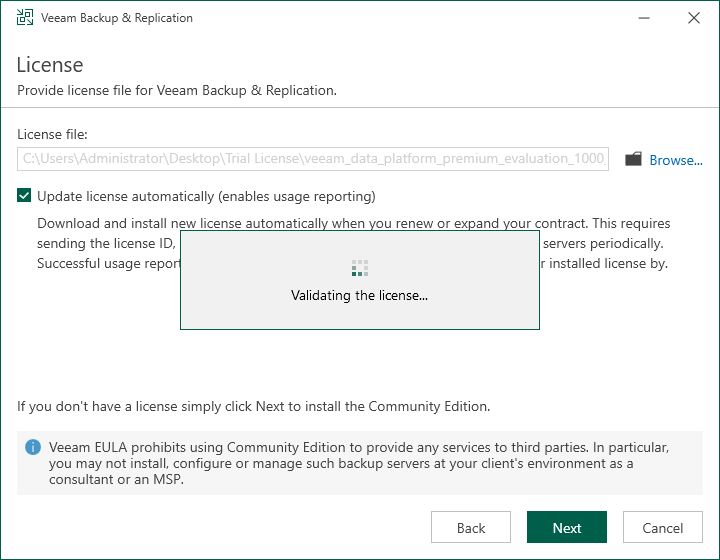
Task: Click the 'License file:' label
Action: (52, 134)
